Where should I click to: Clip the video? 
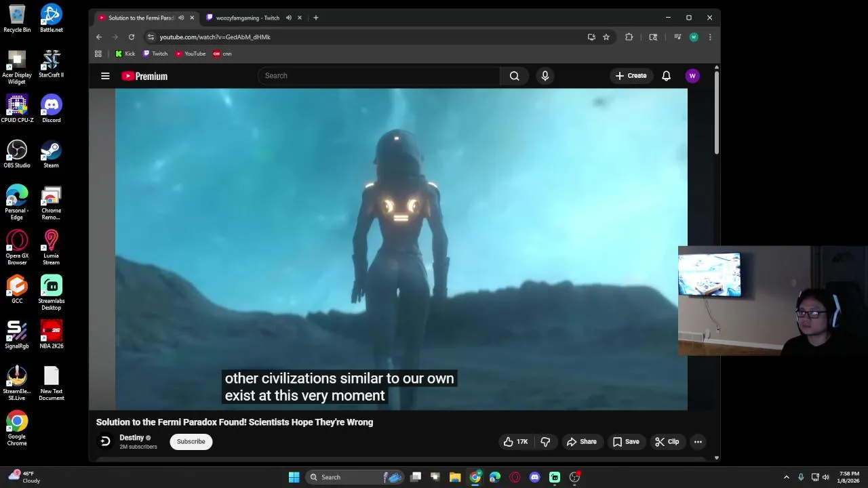(x=667, y=442)
